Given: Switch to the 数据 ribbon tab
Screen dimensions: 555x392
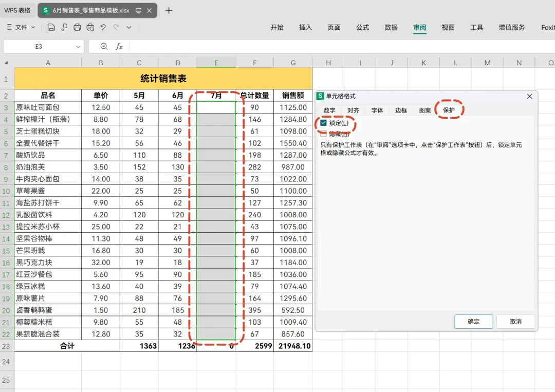Looking at the screenshot, I should click(x=391, y=27).
